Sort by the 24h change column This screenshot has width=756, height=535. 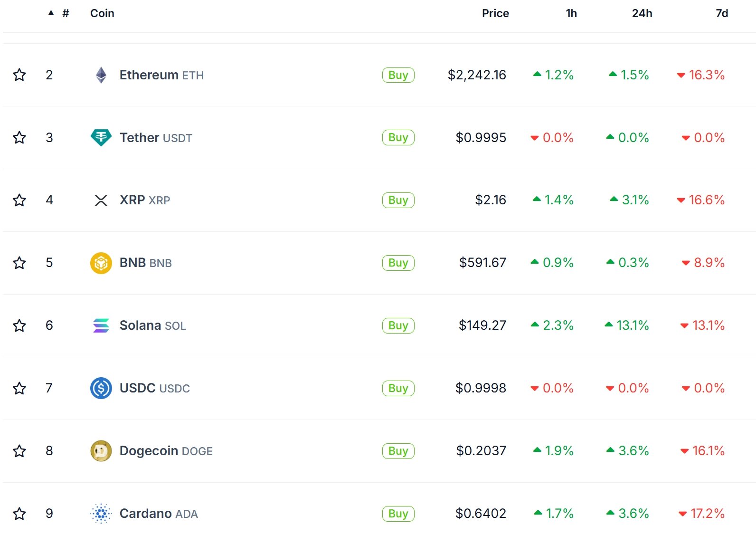click(642, 13)
